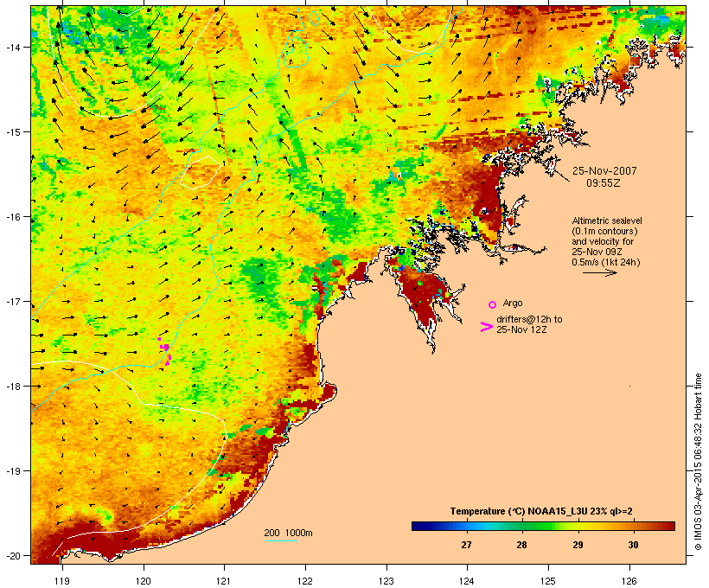The image size is (709, 588).
Task: Click the '(0.1m contours)' text
Action: click(604, 231)
